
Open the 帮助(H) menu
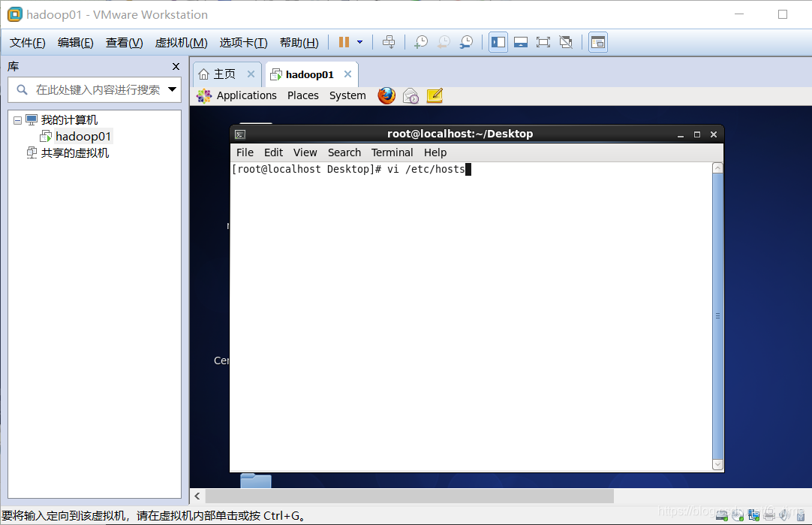(x=299, y=43)
